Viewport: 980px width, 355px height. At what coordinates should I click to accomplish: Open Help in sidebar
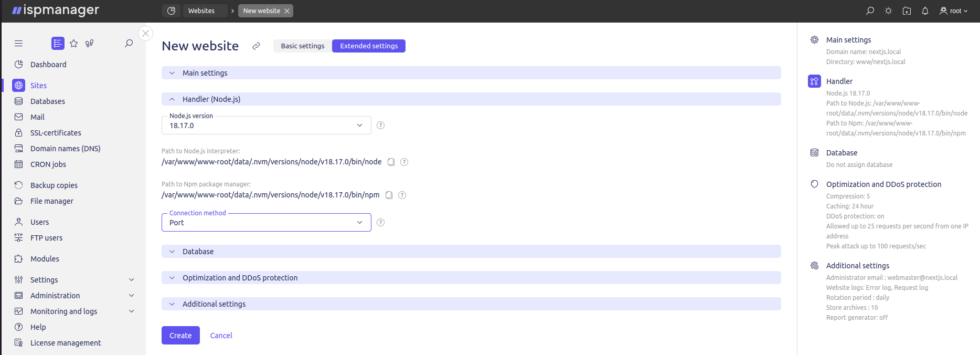pos(38,327)
